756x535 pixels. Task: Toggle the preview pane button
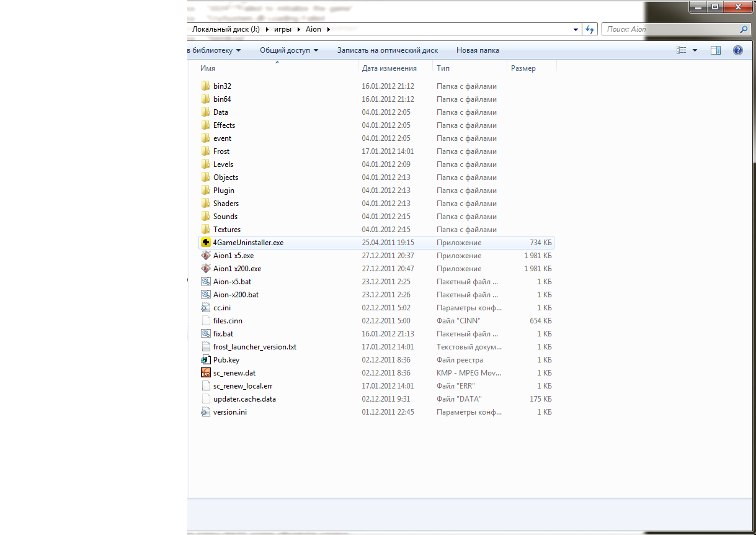point(716,50)
